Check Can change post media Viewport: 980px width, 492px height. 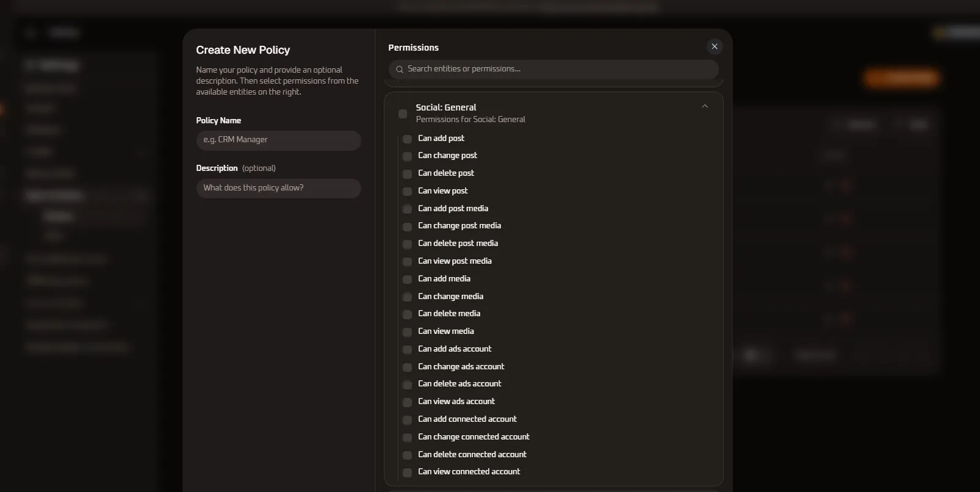pos(407,226)
